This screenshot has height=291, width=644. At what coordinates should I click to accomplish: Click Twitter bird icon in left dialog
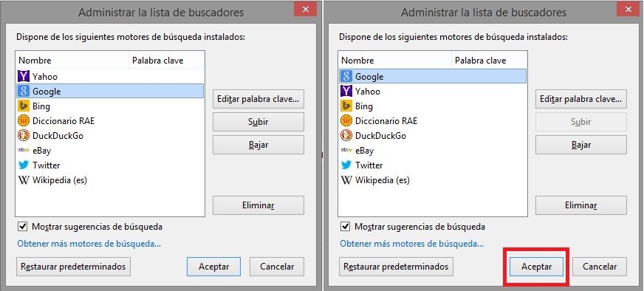pos(24,165)
